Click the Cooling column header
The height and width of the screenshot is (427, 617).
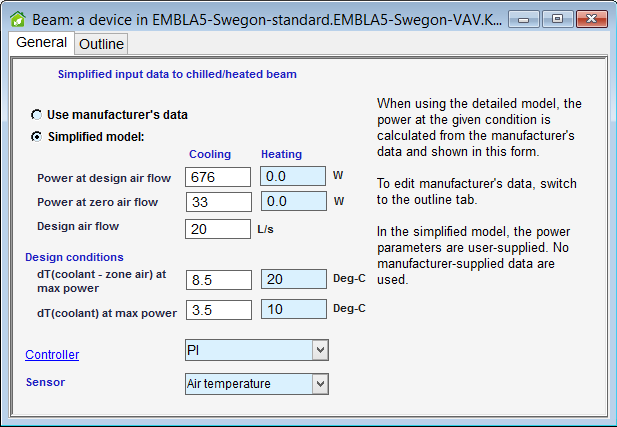point(210,154)
